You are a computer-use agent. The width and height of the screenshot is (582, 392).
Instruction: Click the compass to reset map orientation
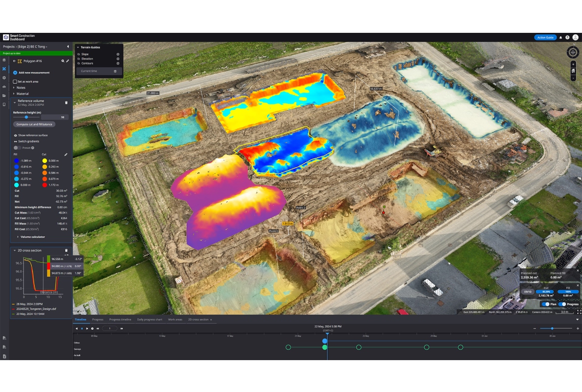click(573, 52)
